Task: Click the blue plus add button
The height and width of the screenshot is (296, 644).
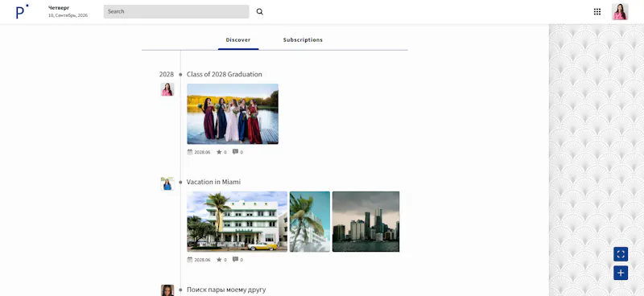Action: [621, 273]
